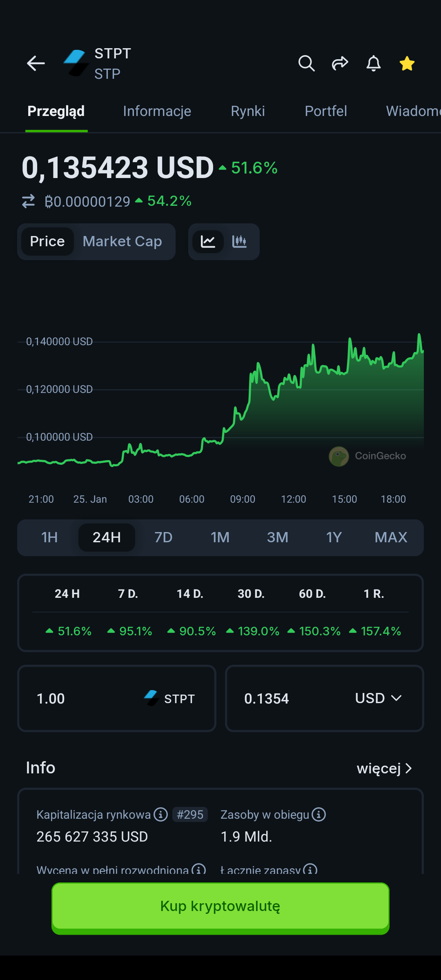Tap the STPT amount input field

pos(82,698)
